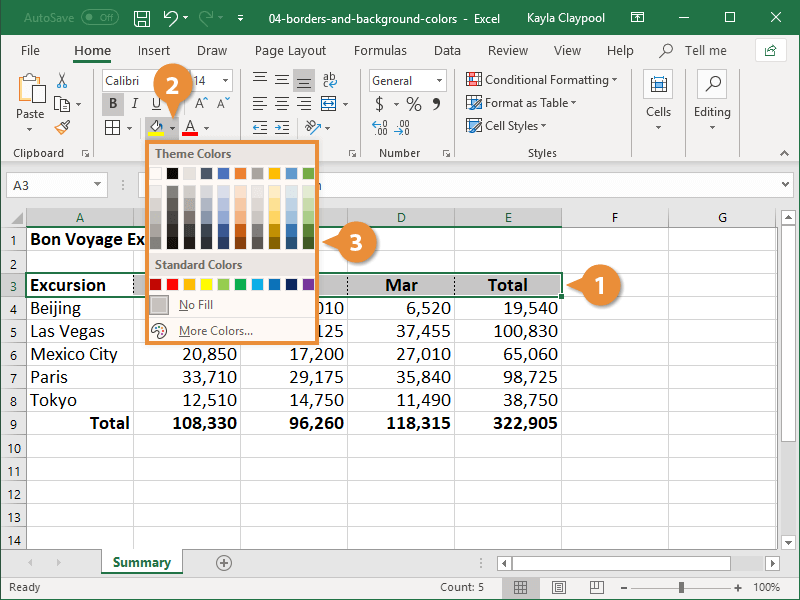Select the Percent Style icon
This screenshot has height=600, width=800.
[x=413, y=103]
